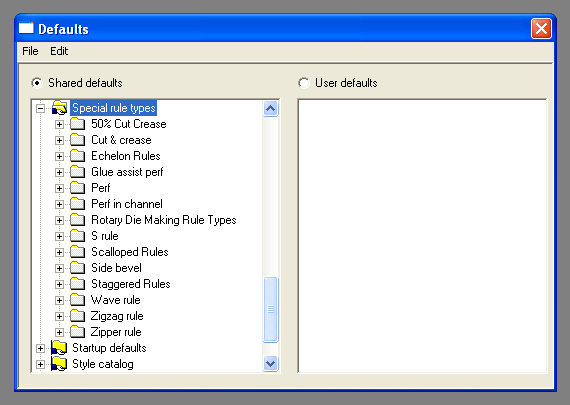Select the Perf in channel label
Image resolution: width=570 pixels, height=405 pixels.
pos(127,204)
